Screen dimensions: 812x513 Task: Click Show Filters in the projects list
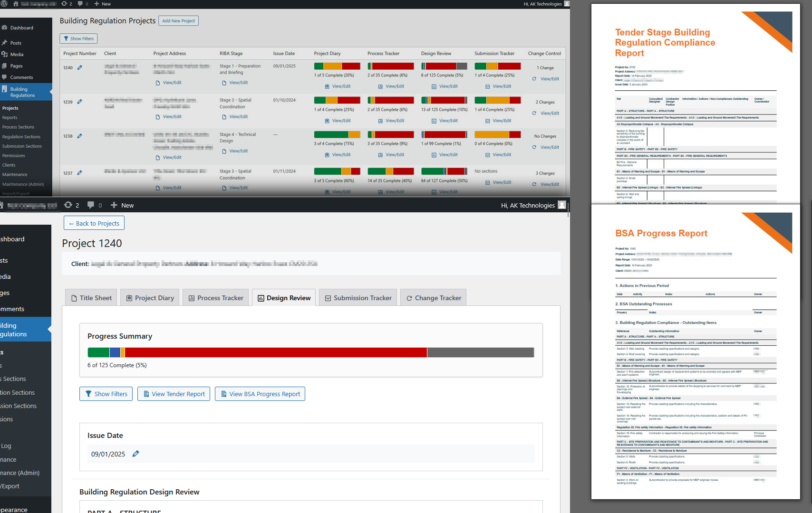click(x=78, y=38)
